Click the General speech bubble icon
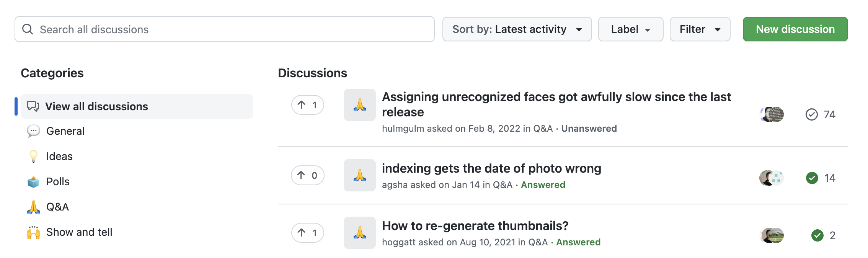This screenshot has width=868, height=258. (x=33, y=131)
